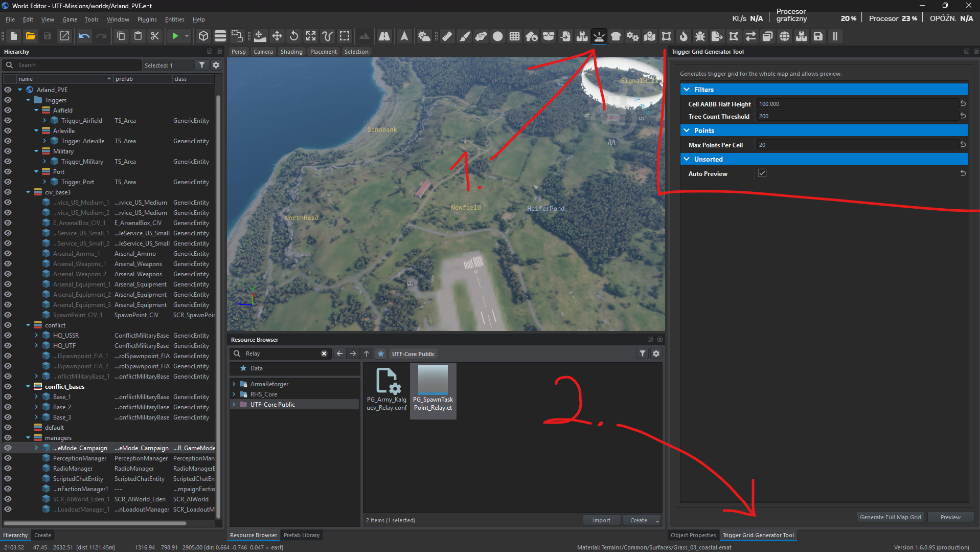Click the green Play button in toolbar

click(x=175, y=36)
